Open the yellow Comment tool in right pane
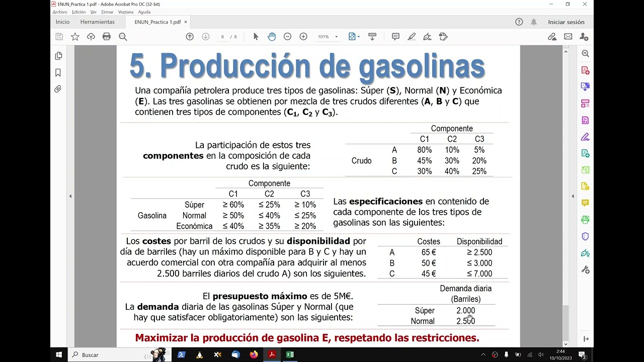Screen dimensions: 644x362 (585, 203)
